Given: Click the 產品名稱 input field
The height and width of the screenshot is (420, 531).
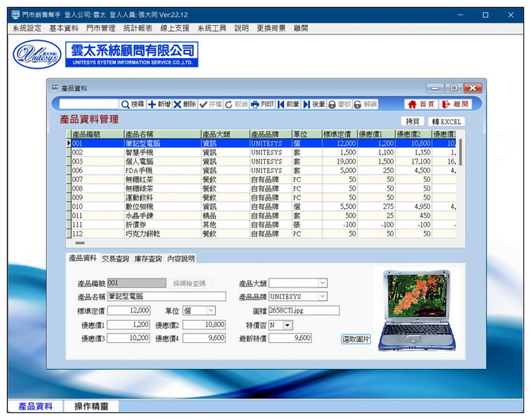Looking at the screenshot, I should pyautogui.click(x=166, y=297).
